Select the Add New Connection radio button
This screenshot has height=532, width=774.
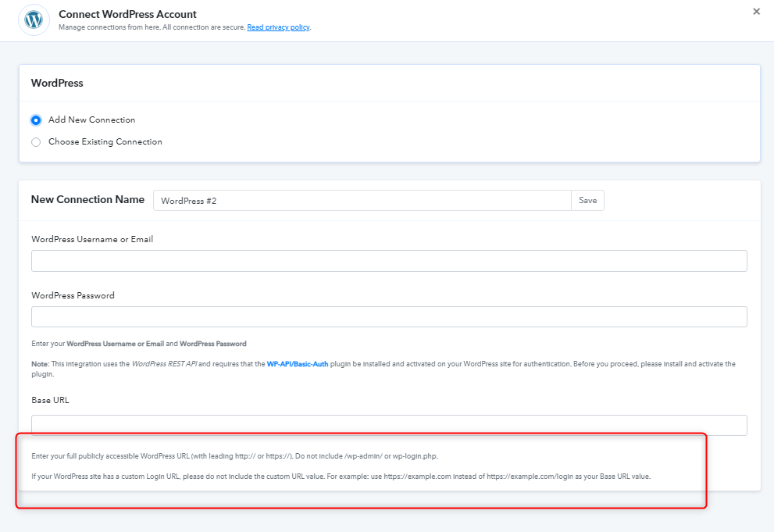36,120
